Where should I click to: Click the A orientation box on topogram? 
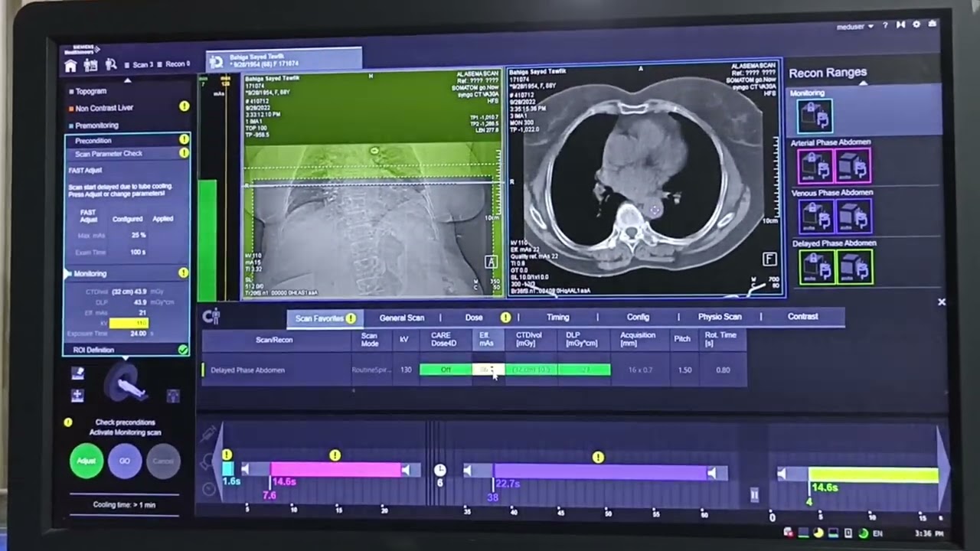click(491, 262)
